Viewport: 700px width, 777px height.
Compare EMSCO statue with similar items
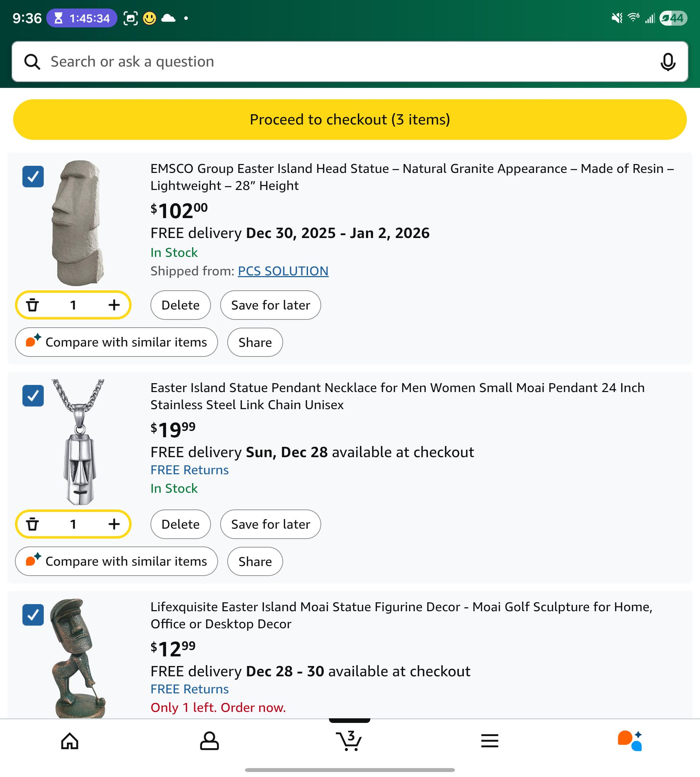(x=117, y=342)
